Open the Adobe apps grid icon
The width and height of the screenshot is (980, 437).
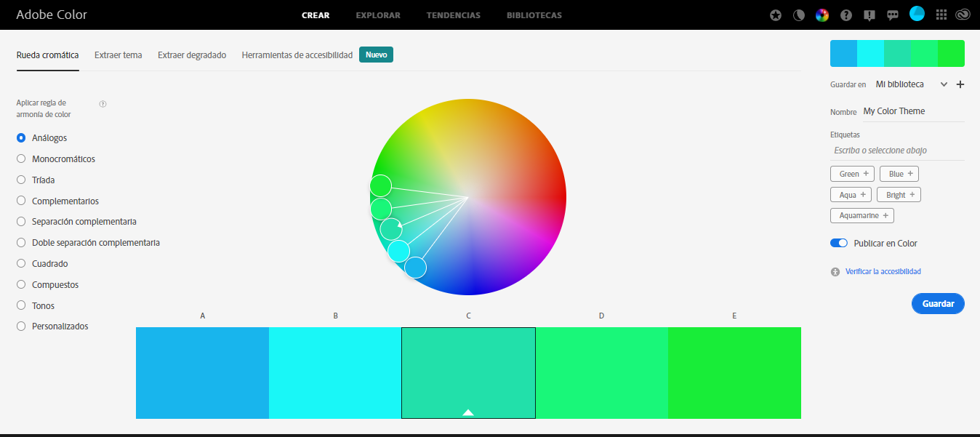click(x=941, y=15)
